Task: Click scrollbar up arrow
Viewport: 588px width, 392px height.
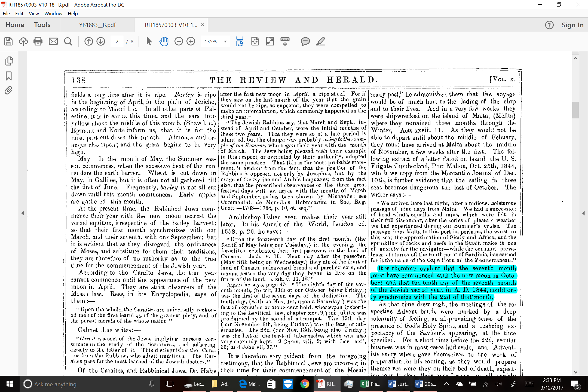Action: pos(575,59)
